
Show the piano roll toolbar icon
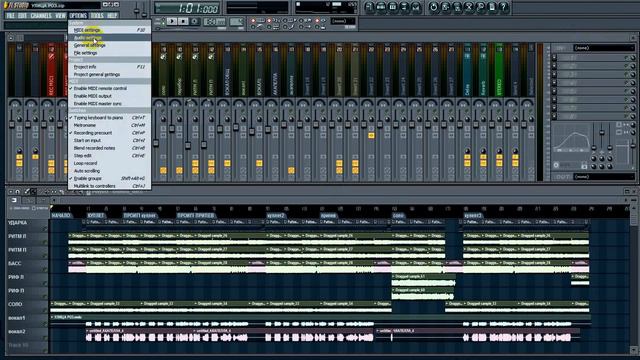(x=393, y=7)
